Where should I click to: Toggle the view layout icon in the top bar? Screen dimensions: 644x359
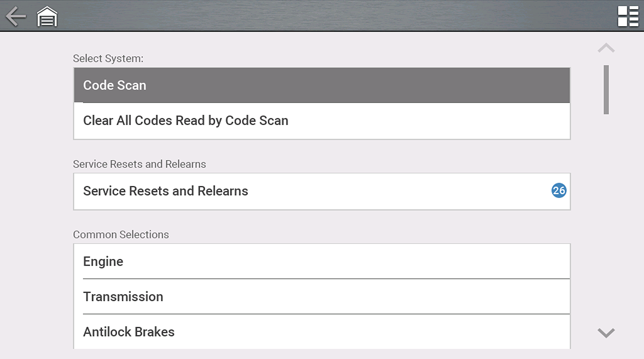click(628, 16)
